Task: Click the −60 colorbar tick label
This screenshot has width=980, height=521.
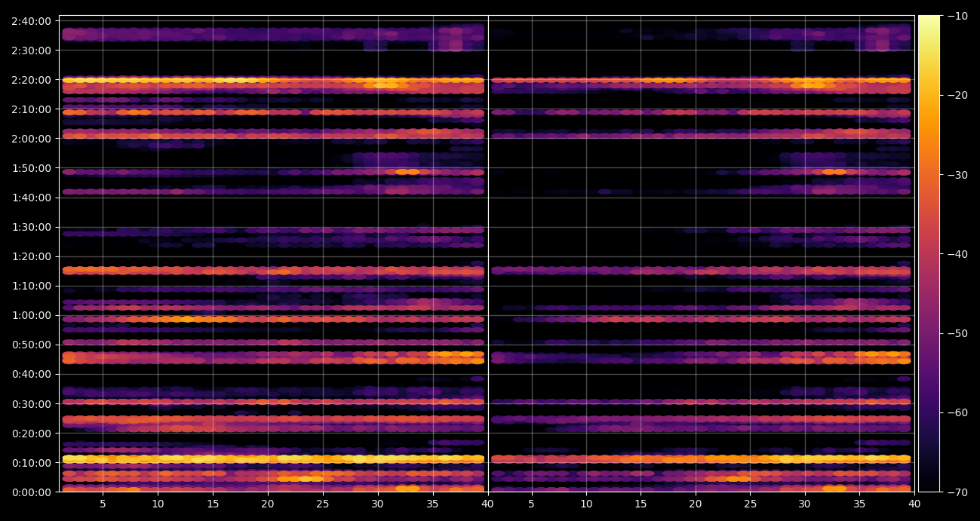Action: (x=957, y=412)
